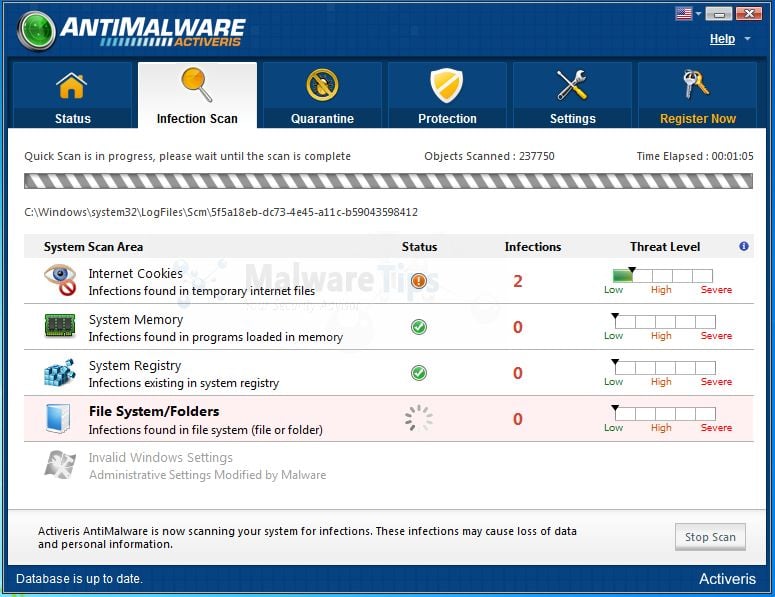This screenshot has height=597, width=775.
Task: Close the AntiMalware window
Action: 748,14
